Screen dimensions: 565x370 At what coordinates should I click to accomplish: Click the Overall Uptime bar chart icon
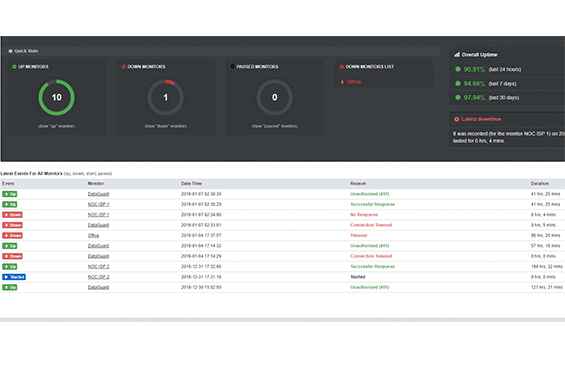[457, 55]
